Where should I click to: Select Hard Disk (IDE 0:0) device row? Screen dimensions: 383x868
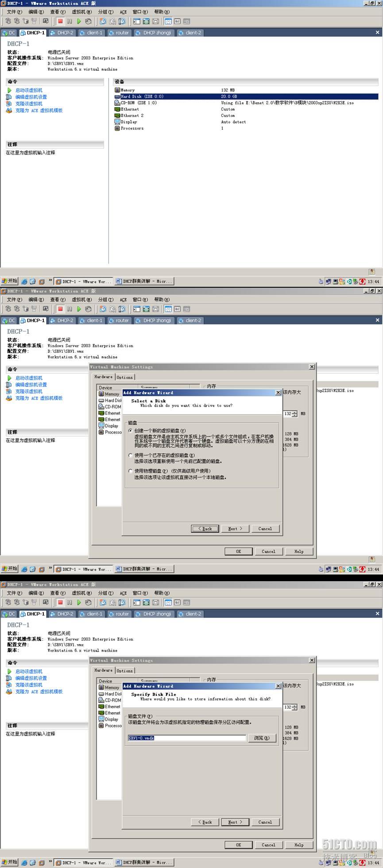pos(246,96)
